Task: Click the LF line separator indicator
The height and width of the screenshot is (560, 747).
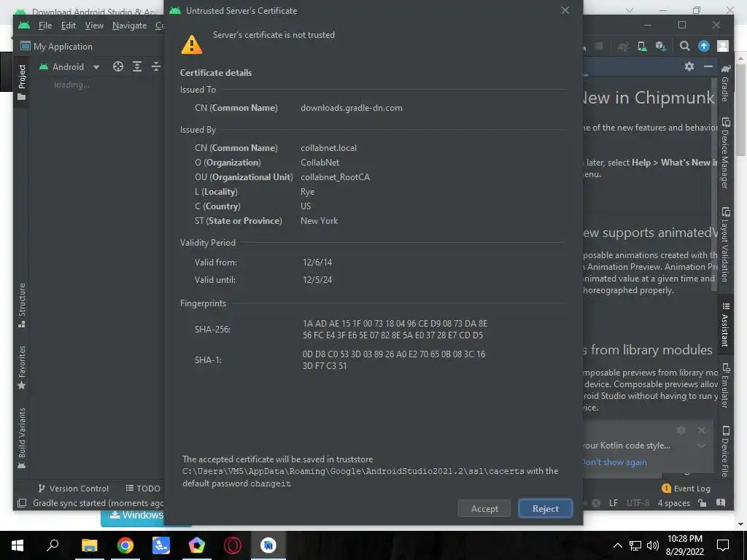Action: (613, 503)
